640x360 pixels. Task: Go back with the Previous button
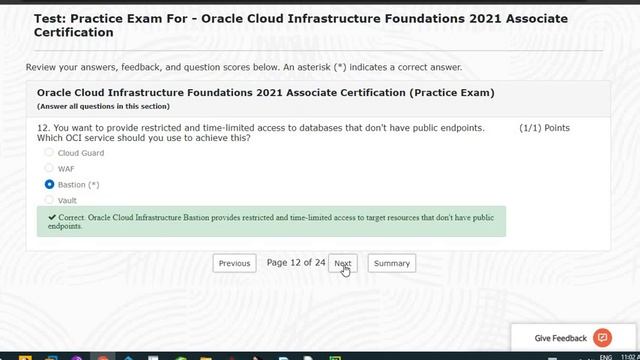pyautogui.click(x=234, y=263)
